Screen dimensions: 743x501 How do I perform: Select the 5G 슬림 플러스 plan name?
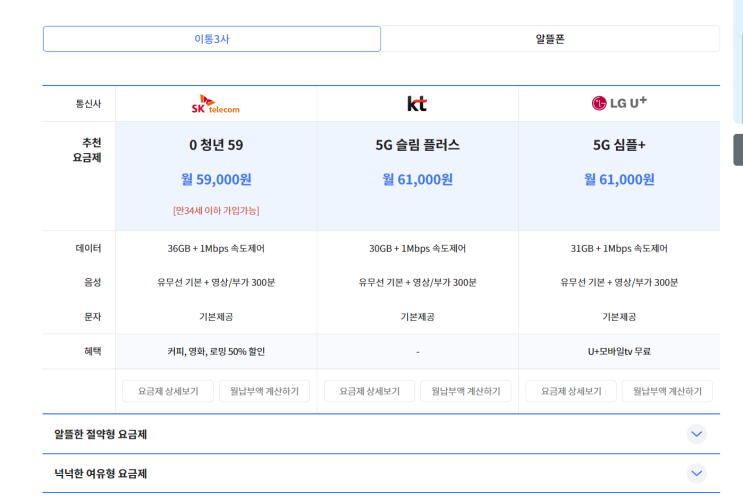tap(417, 145)
